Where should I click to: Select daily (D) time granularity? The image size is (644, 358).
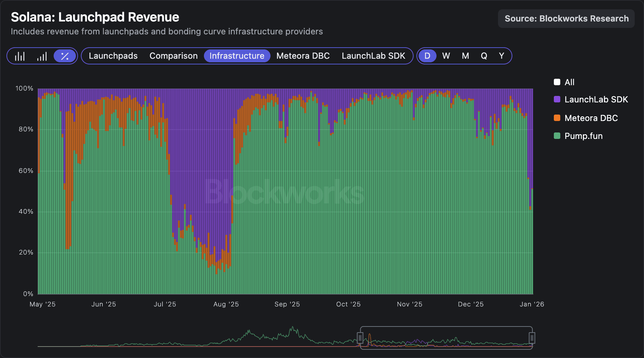tap(427, 56)
